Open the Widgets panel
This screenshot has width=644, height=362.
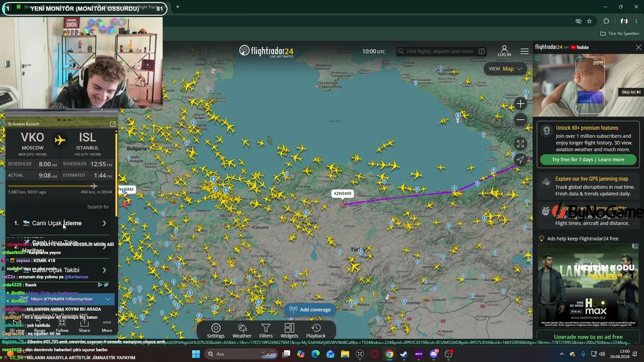pos(289,331)
